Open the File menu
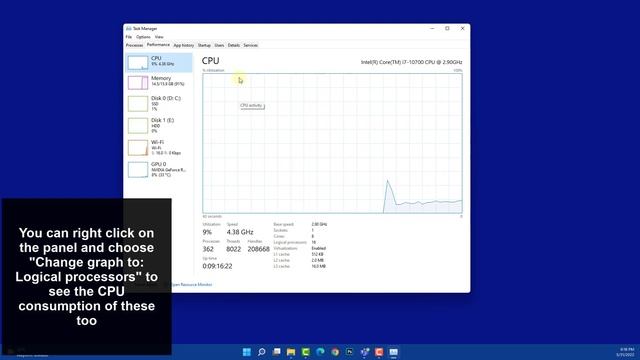The width and height of the screenshot is (640, 360). click(129, 37)
